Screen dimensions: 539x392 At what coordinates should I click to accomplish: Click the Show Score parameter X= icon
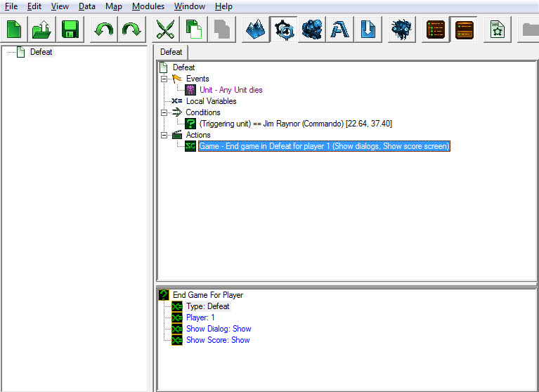point(177,340)
